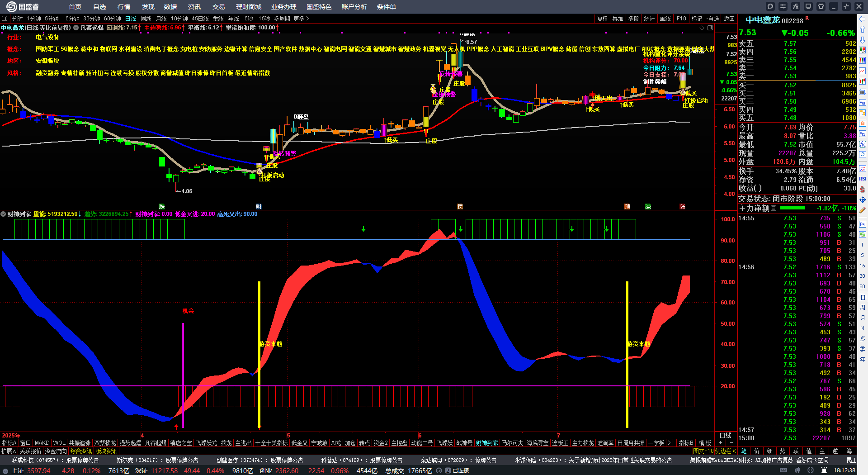This screenshot has height=475, width=868.
Task: Open the red line trend chart icon
Action: 863,71
